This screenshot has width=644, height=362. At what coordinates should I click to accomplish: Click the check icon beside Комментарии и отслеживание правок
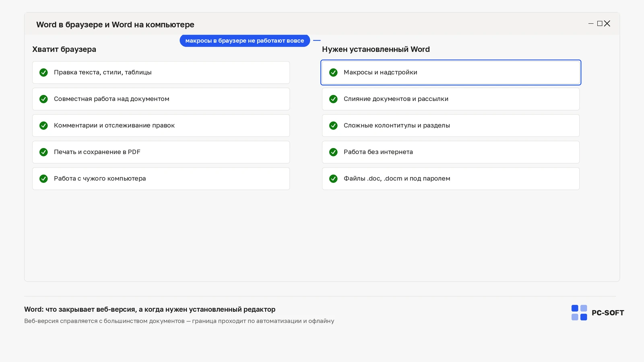click(x=43, y=125)
